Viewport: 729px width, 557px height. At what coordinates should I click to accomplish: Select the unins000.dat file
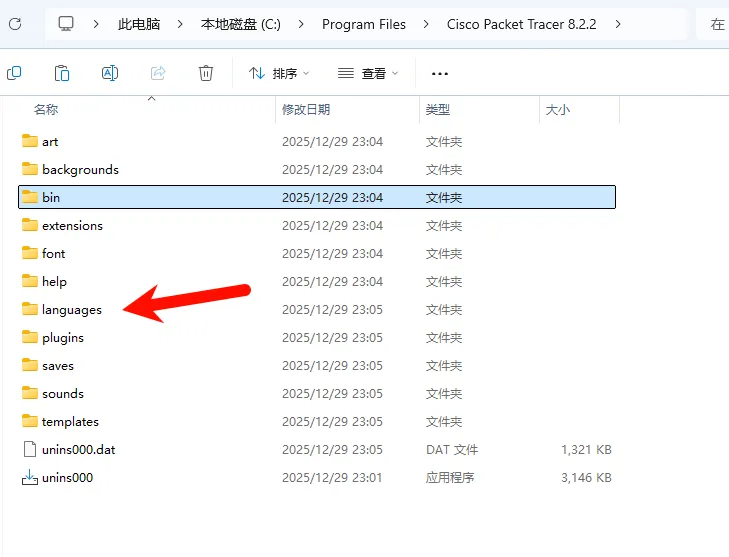[x=317, y=450]
